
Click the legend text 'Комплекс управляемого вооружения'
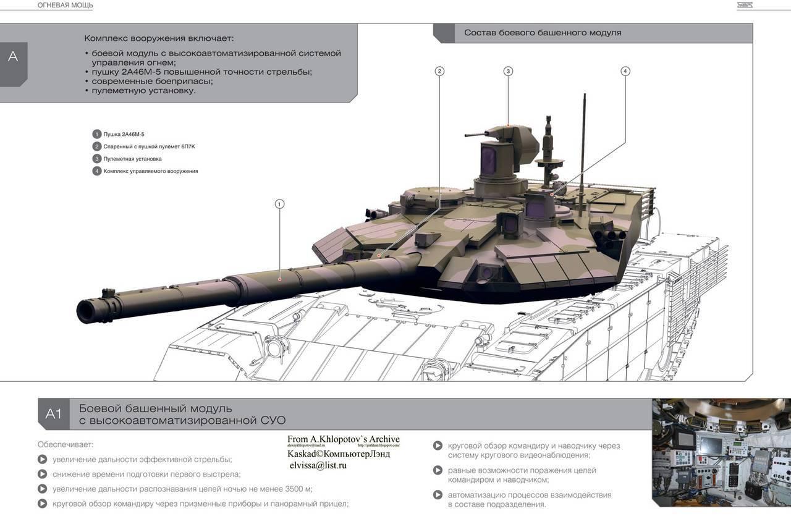pos(151,171)
